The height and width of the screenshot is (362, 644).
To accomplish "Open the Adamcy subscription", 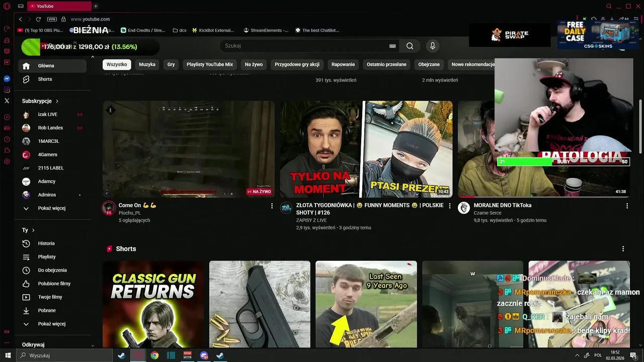I will click(52, 182).
